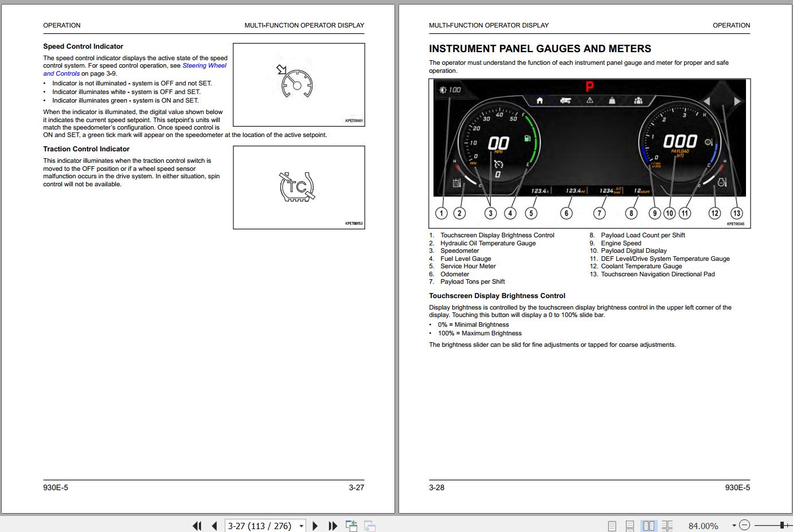
Task: Click the 84.00% zoom value box
Action: [x=703, y=526]
